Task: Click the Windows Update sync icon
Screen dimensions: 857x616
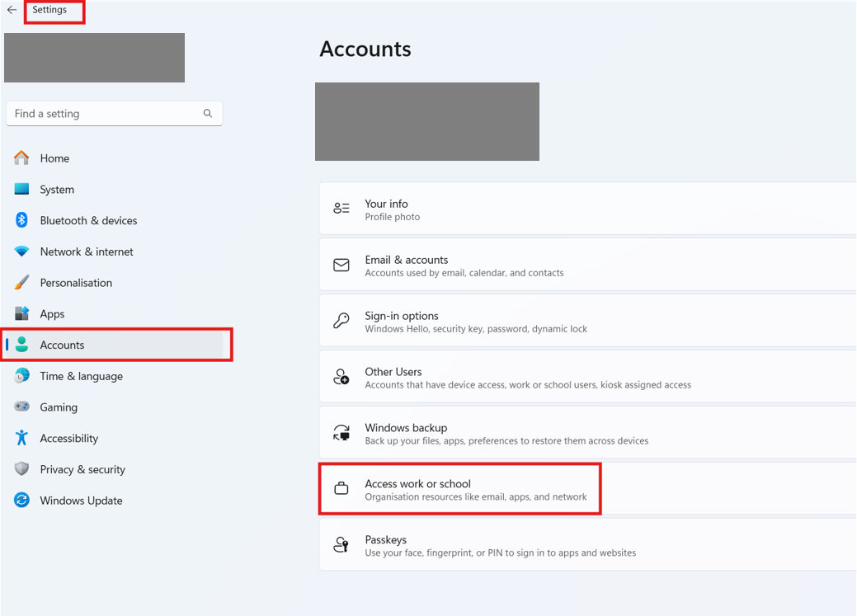Action: [22, 500]
